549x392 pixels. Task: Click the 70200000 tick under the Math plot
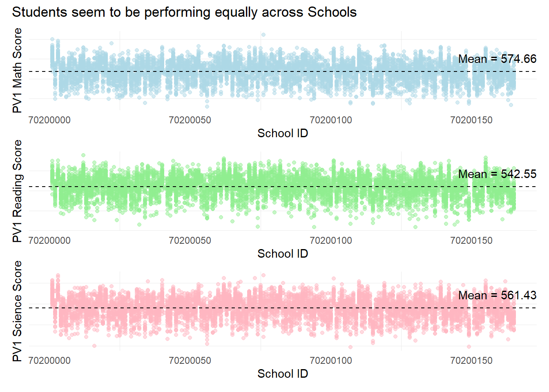pos(49,120)
